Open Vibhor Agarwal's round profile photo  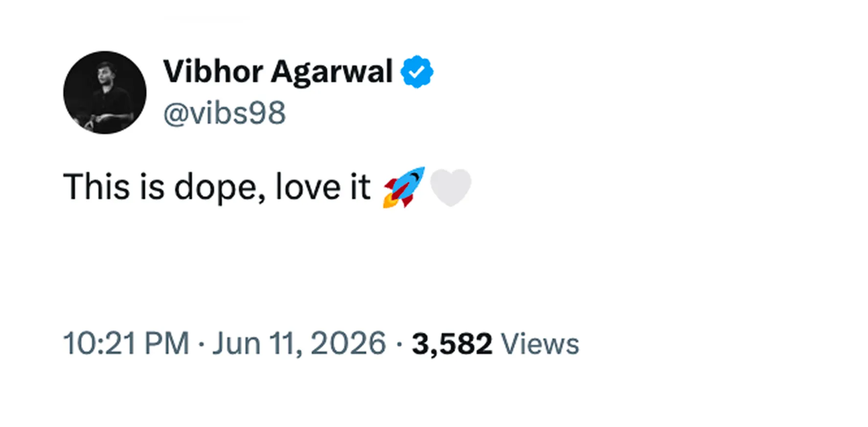105,92
